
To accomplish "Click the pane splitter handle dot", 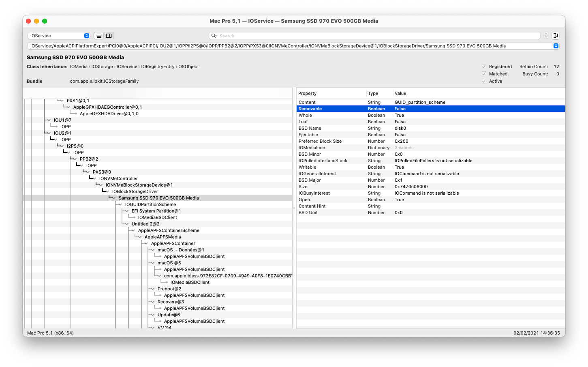I will 294,208.
